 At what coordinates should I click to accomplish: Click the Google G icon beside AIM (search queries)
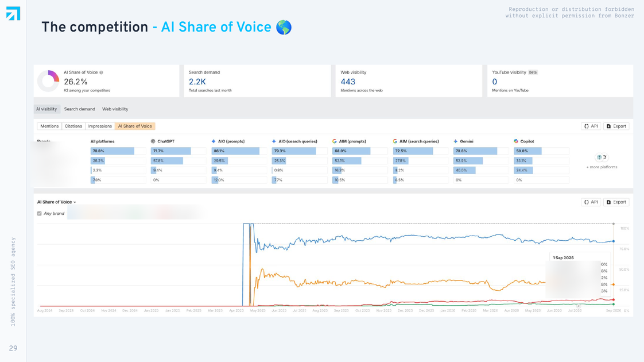tap(395, 141)
